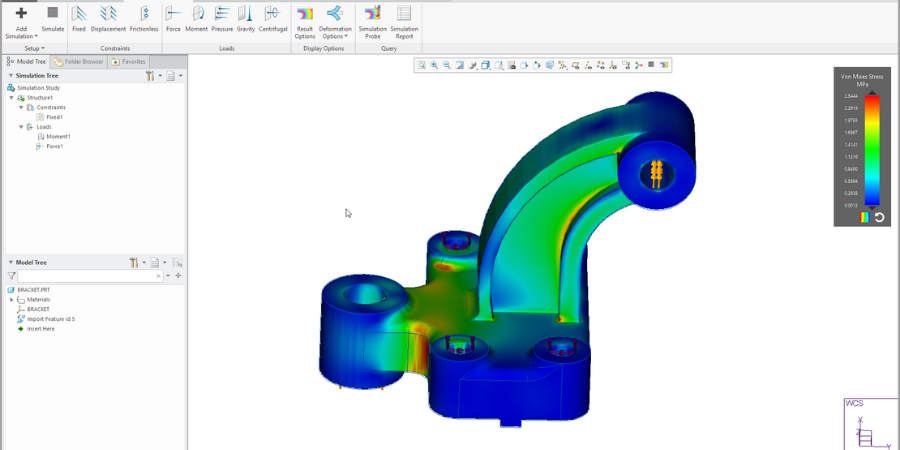Select Moment1 in the Simulation Tree
Viewport: 900px width, 450px height.
click(x=58, y=137)
